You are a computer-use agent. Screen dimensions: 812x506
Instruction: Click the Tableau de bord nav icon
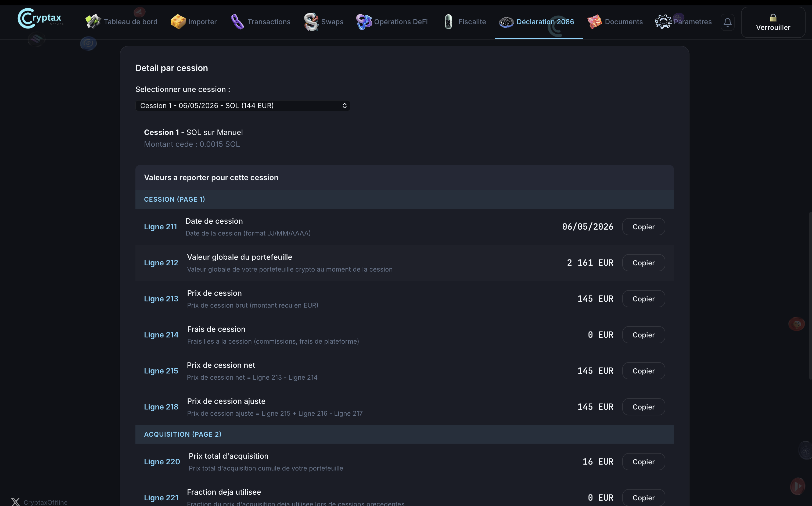click(x=93, y=22)
